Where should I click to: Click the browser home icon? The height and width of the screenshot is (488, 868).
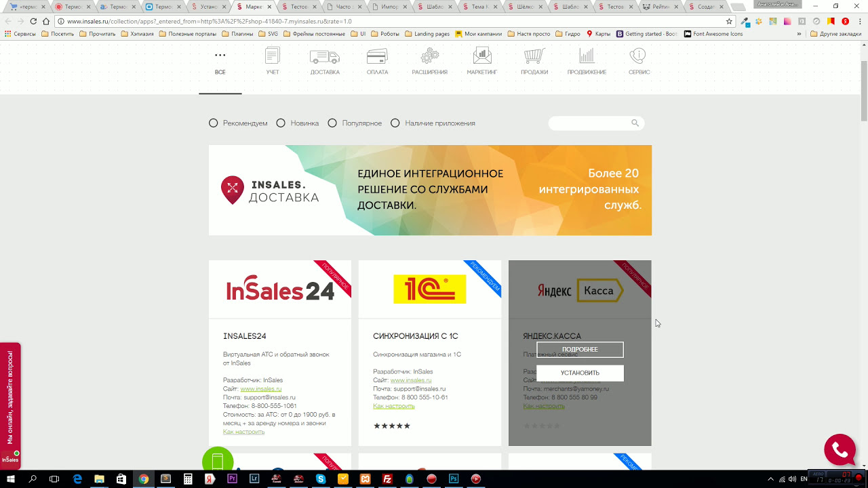[46, 21]
